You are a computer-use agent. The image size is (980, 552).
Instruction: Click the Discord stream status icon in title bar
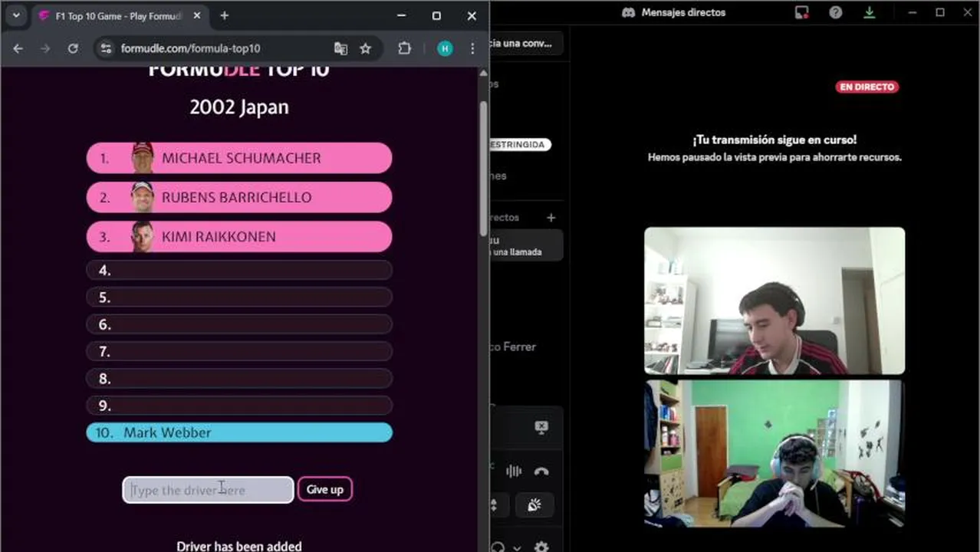tap(801, 12)
